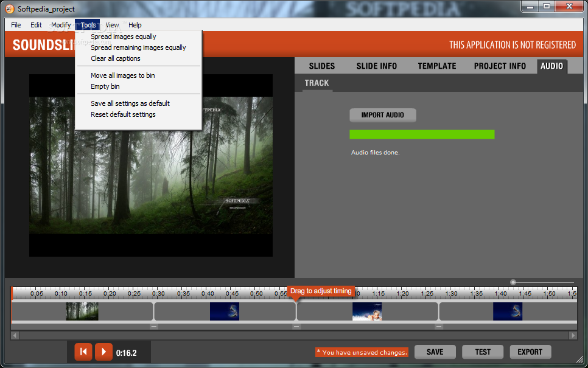Click the fourth slide's dark blue thumbnail
This screenshot has height=368, width=588.
[x=508, y=311]
